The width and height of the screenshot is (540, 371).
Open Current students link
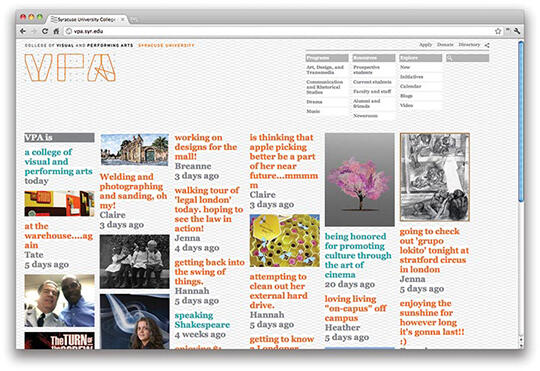pyautogui.click(x=372, y=82)
